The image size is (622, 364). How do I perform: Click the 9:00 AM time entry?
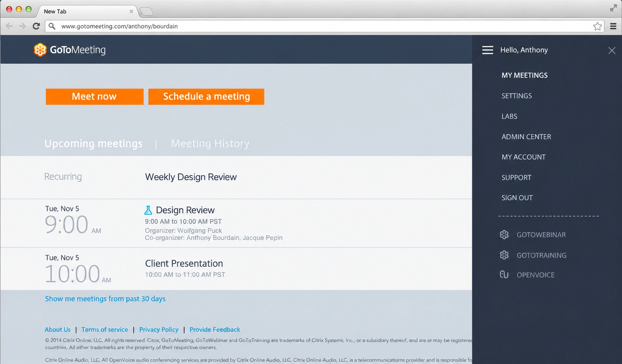(x=73, y=224)
